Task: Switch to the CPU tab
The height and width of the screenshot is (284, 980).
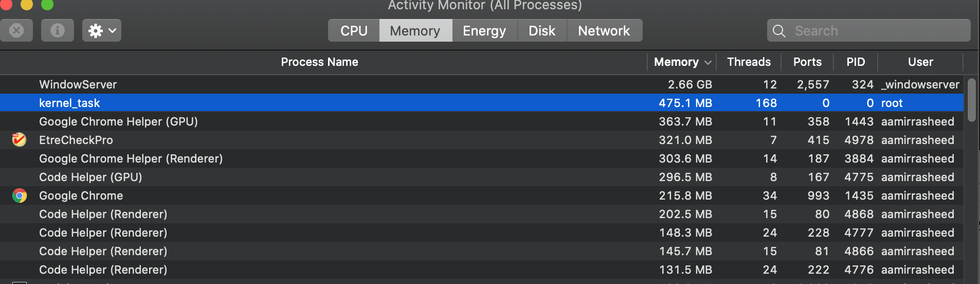Action: tap(354, 31)
